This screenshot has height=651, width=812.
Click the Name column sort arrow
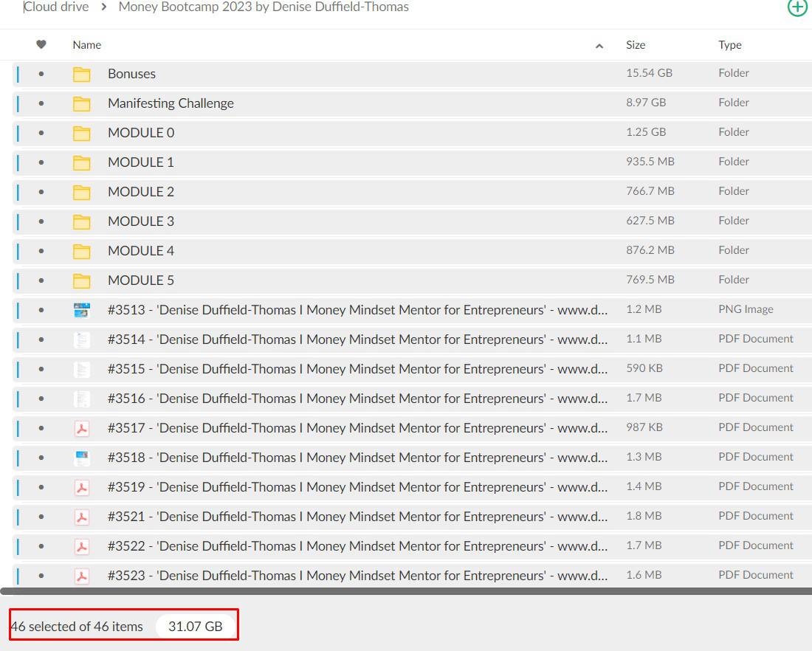[x=599, y=46]
